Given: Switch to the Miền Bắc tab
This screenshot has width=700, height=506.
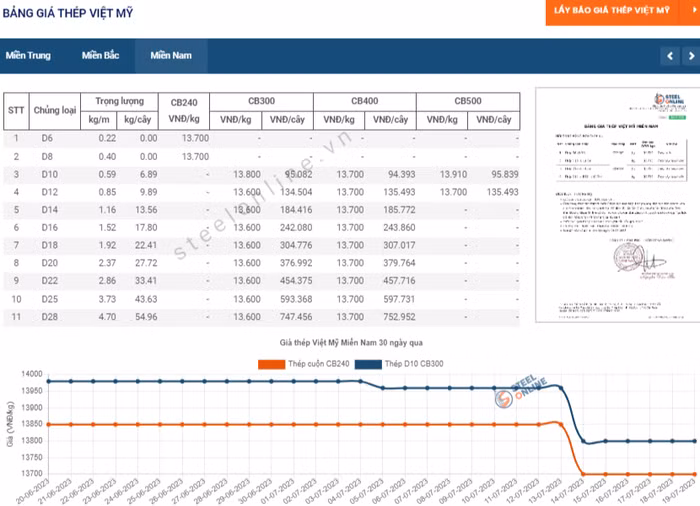Looking at the screenshot, I should (100, 55).
